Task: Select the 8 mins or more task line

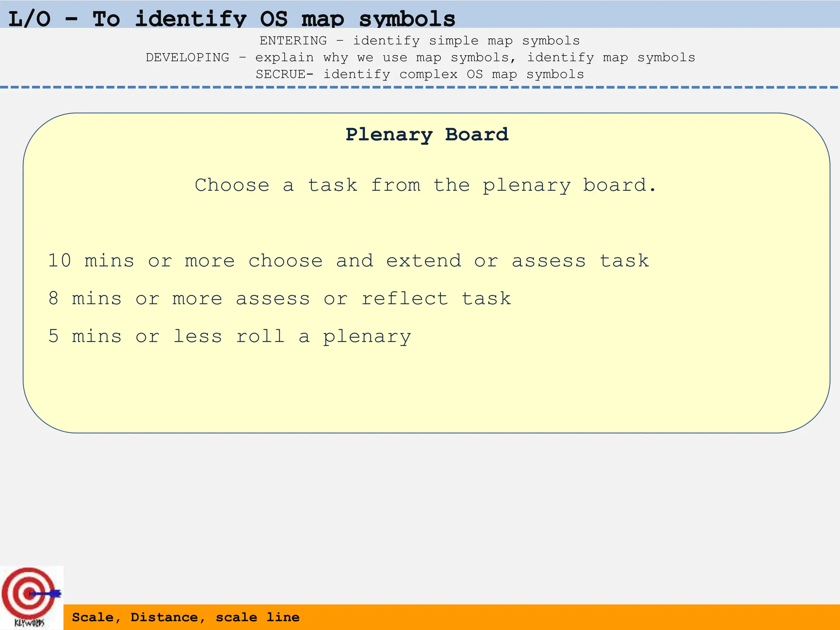Action: (x=279, y=299)
